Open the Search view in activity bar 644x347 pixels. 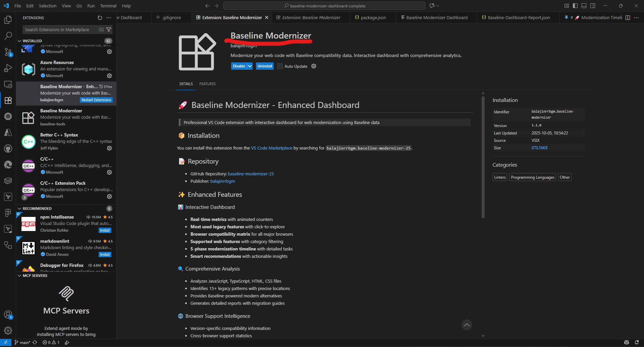click(8, 36)
